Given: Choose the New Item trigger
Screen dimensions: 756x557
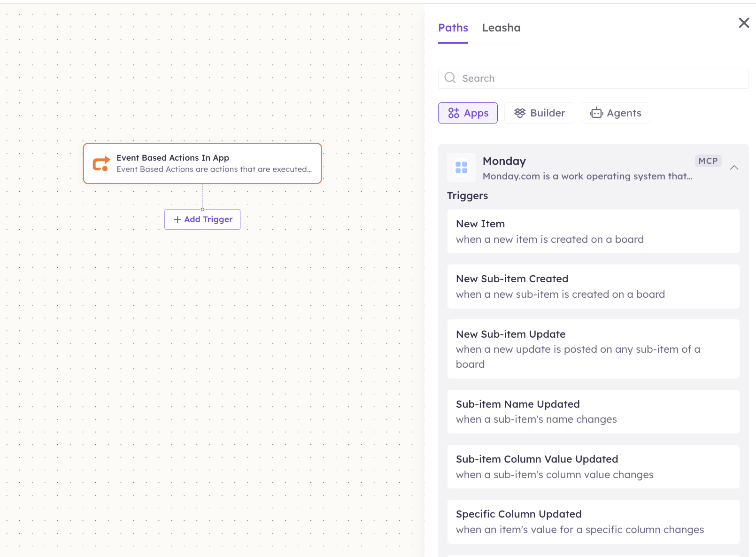Looking at the screenshot, I should pos(594,231).
